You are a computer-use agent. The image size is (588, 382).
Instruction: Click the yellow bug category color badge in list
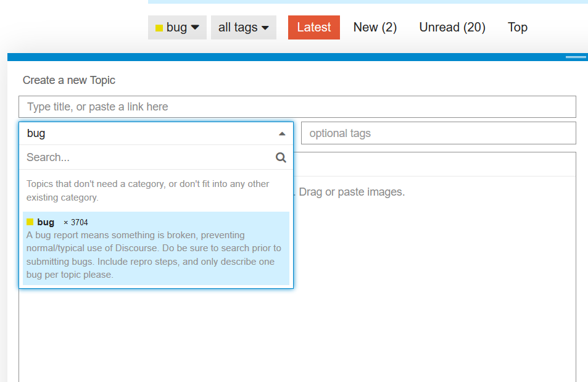pos(30,222)
